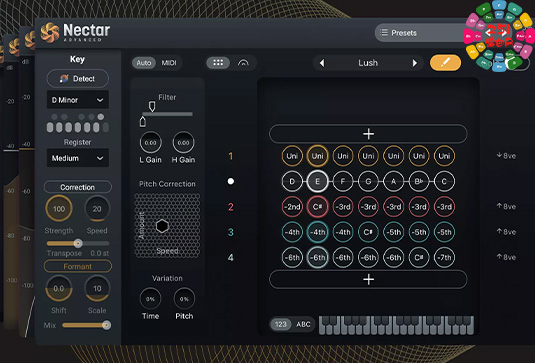Click the first scale note key indicator
Image resolution: width=535 pixels, height=363 pixels.
50,128
